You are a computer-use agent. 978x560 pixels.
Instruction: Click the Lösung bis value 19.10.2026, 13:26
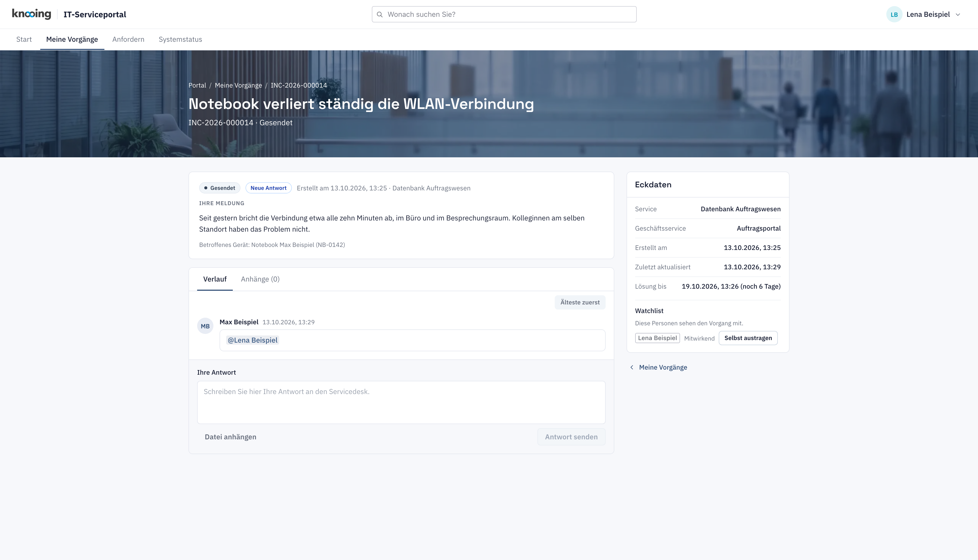click(731, 287)
